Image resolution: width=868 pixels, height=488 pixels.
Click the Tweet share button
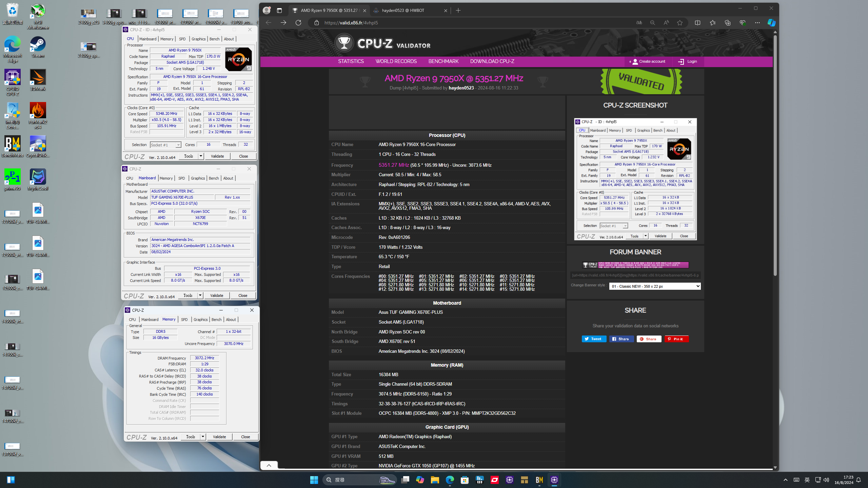(x=594, y=339)
